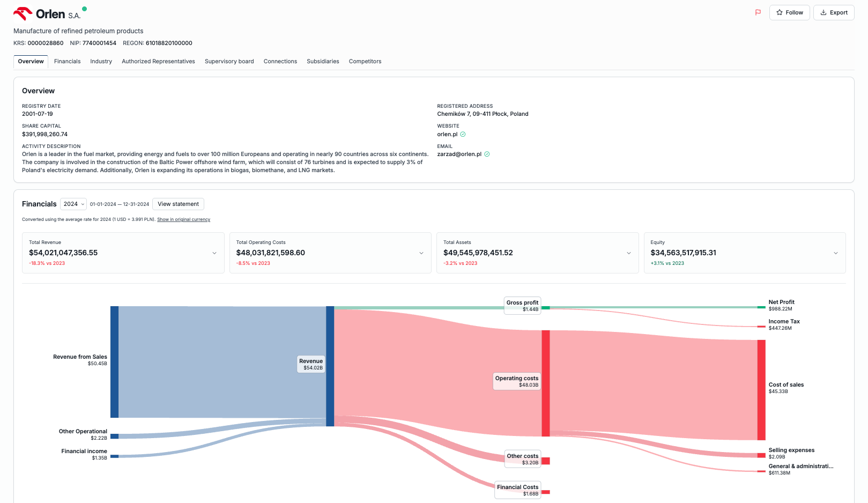Click the +3.1% vs 2023 equity change
The image size is (868, 503).
(x=667, y=263)
